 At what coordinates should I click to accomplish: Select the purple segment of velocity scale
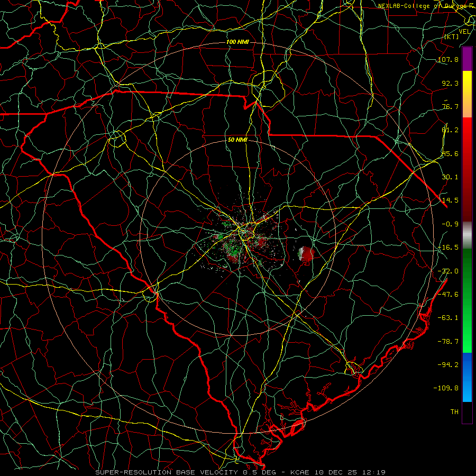pyautogui.click(x=467, y=59)
